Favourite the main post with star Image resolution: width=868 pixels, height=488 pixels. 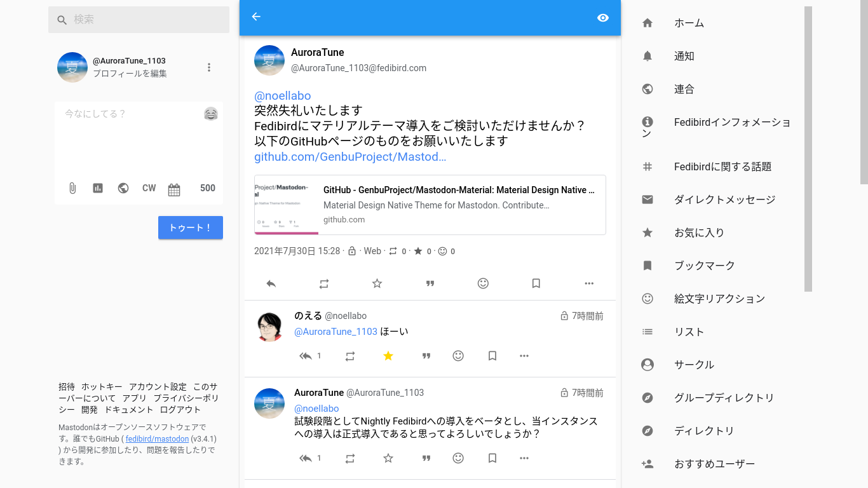(x=377, y=284)
